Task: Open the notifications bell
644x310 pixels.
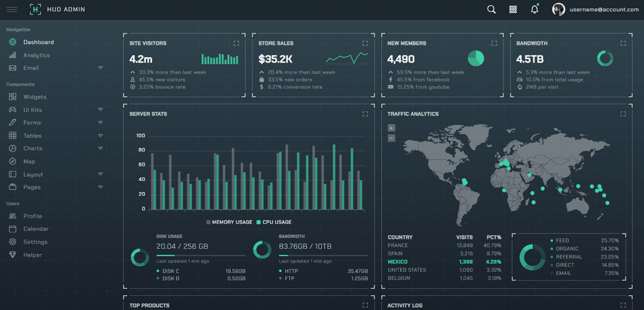Action: click(534, 9)
